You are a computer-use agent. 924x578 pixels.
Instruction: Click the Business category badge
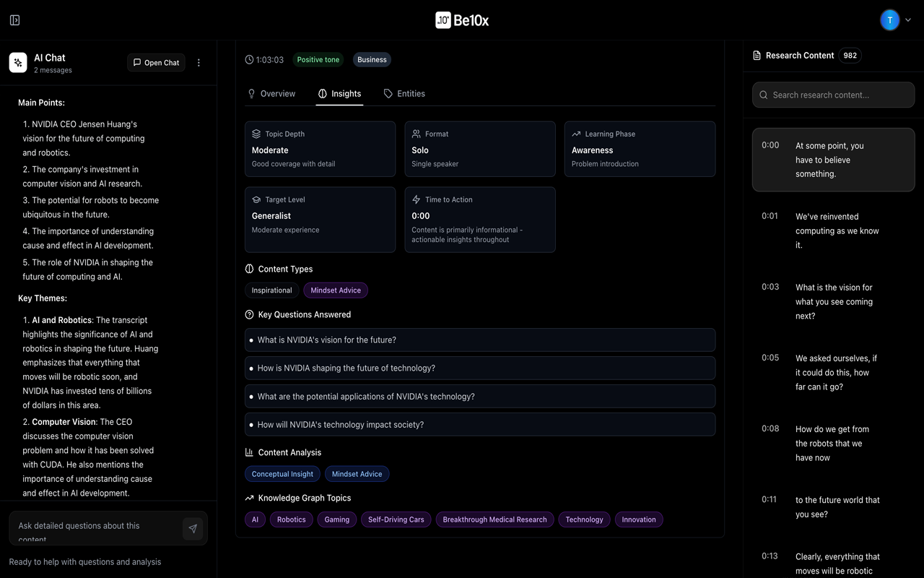(372, 60)
